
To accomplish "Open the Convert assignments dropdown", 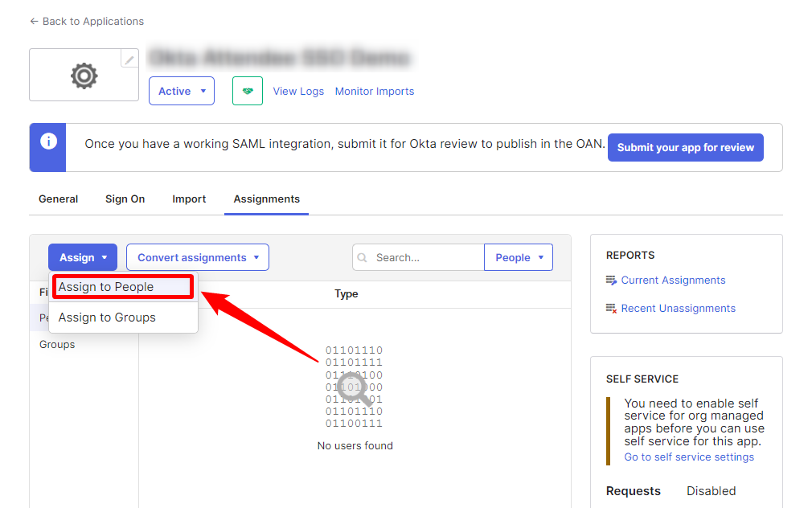I will 198,257.
